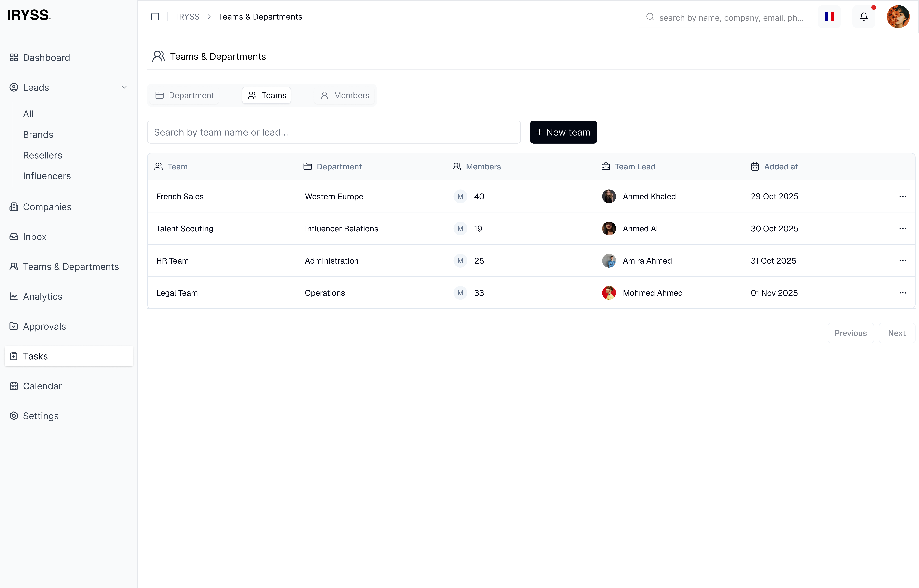Click the IRYSS logo
This screenshot has width=919, height=588.
tap(29, 15)
